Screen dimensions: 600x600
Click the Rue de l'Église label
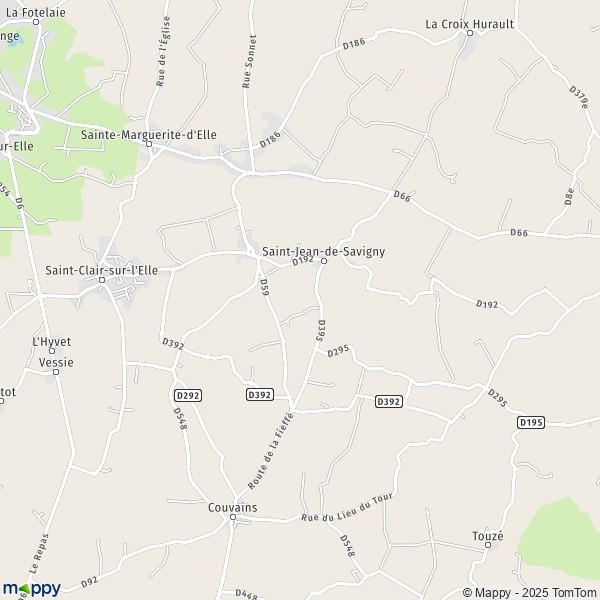[x=163, y=51]
